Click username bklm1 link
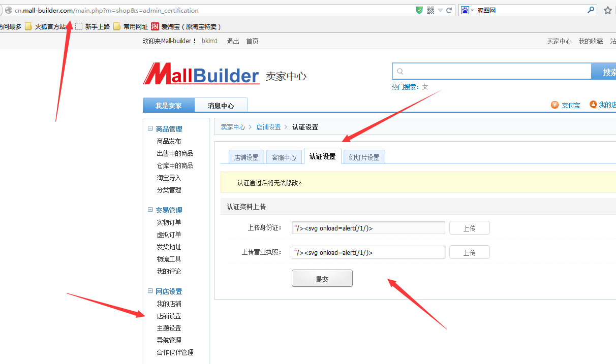The width and height of the screenshot is (616, 364). click(x=209, y=41)
